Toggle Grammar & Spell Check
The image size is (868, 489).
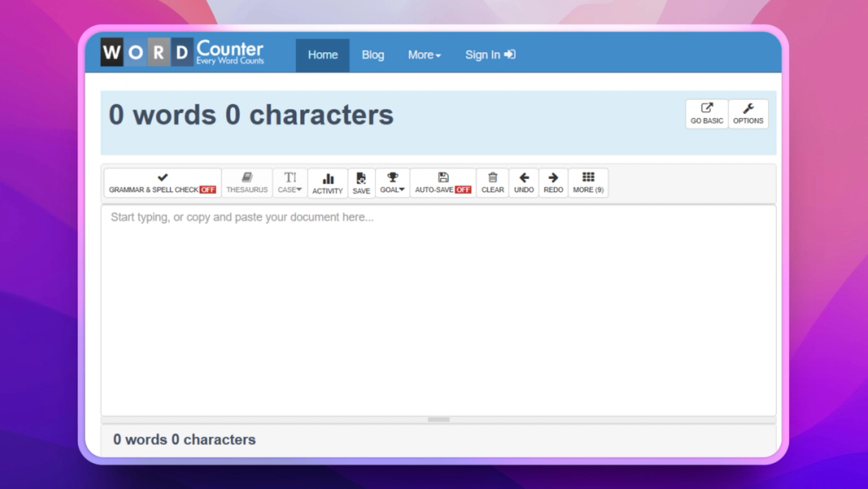pos(162,182)
